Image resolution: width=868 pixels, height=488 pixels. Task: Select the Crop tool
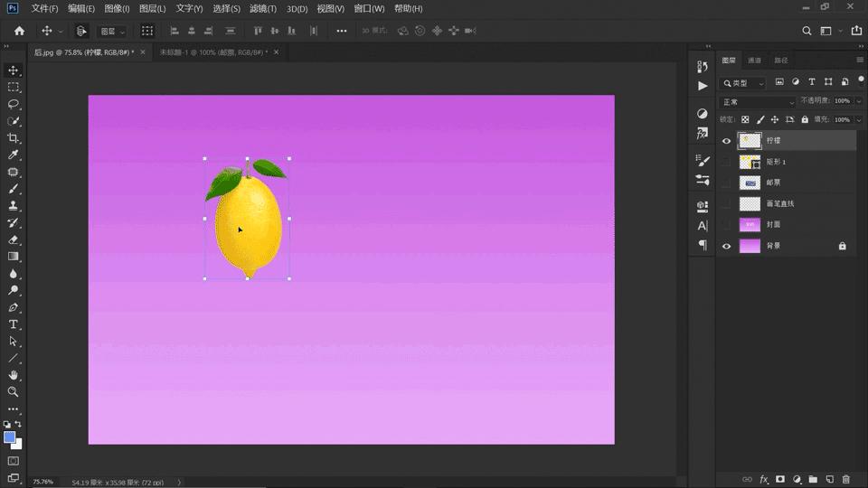pos(14,138)
